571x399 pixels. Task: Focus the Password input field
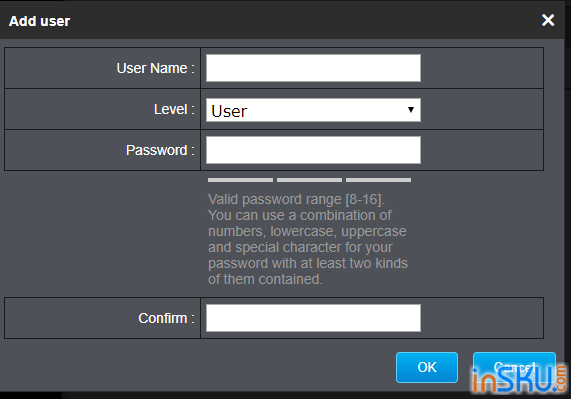click(313, 150)
